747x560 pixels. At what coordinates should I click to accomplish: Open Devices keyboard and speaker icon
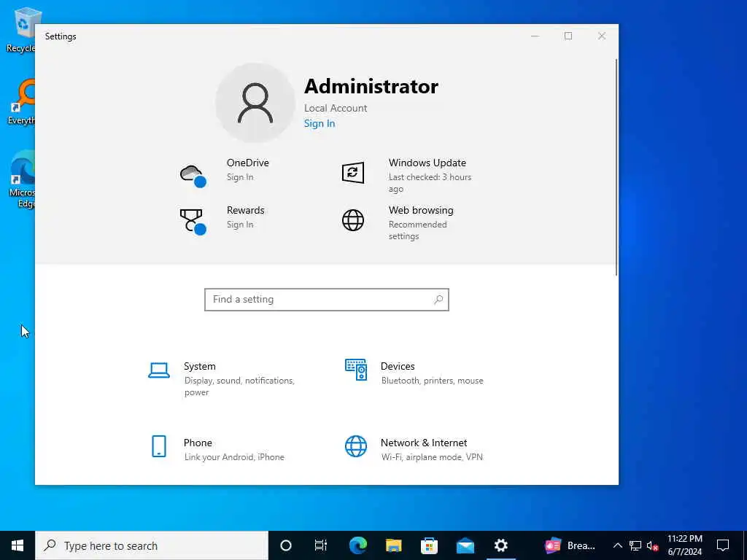pos(356,370)
